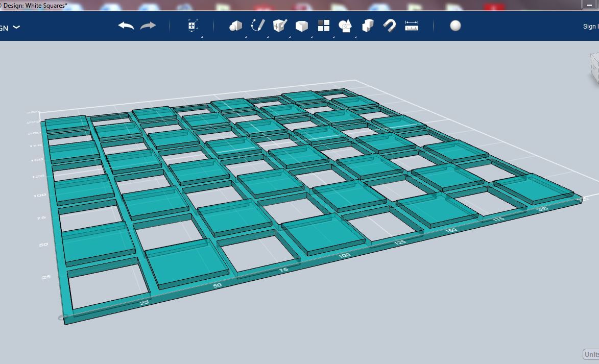Click the Modify tool icon
This screenshot has width=599, height=364.
[279, 25]
